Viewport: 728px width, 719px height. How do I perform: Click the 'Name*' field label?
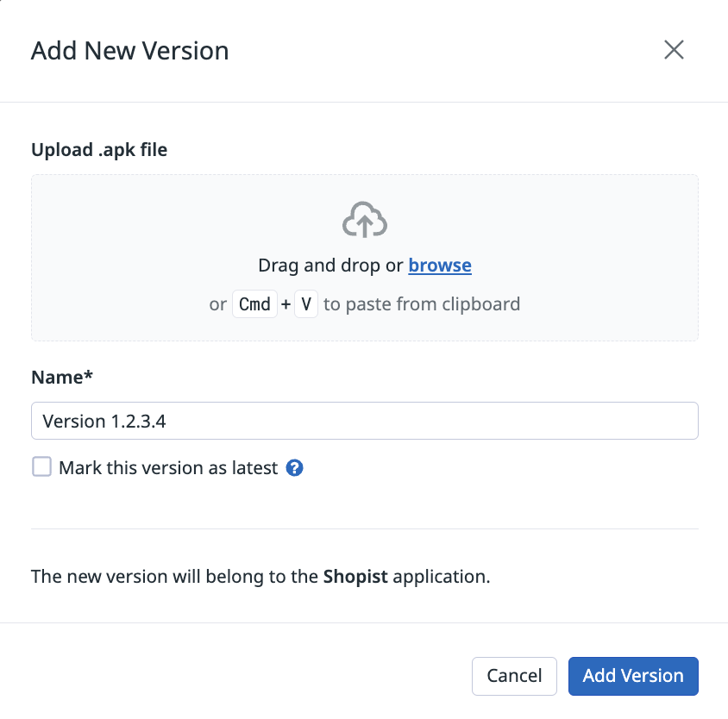(60, 378)
